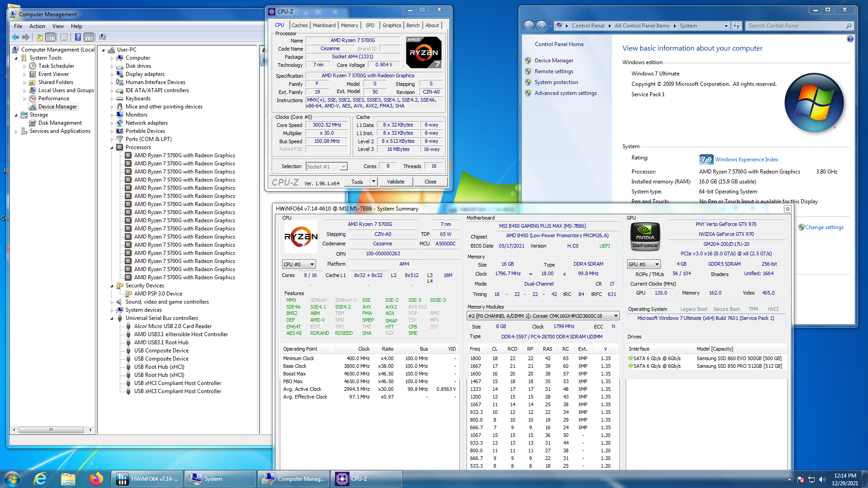The image size is (868, 488).
Task: Click the Up One Level folder icon
Action: 40,37
